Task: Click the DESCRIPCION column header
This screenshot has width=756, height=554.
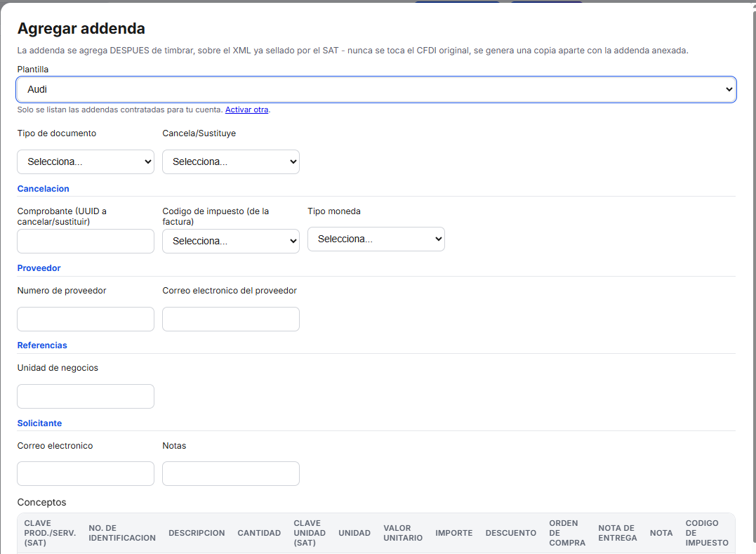Action: [x=197, y=533]
